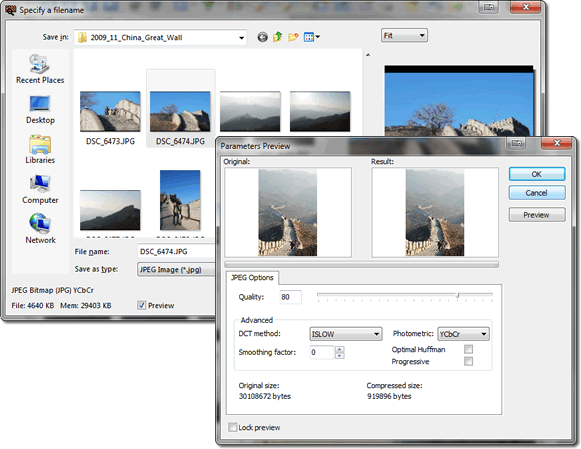Open Libraries location

[x=40, y=149]
